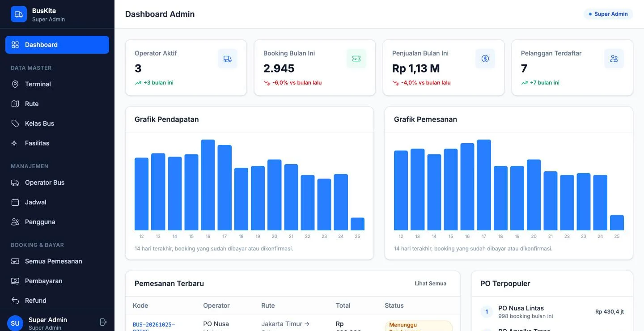Click the ticket icon in Booking Bulan Ini card
Image resolution: width=644 pixels, height=331 pixels.
[356, 59]
